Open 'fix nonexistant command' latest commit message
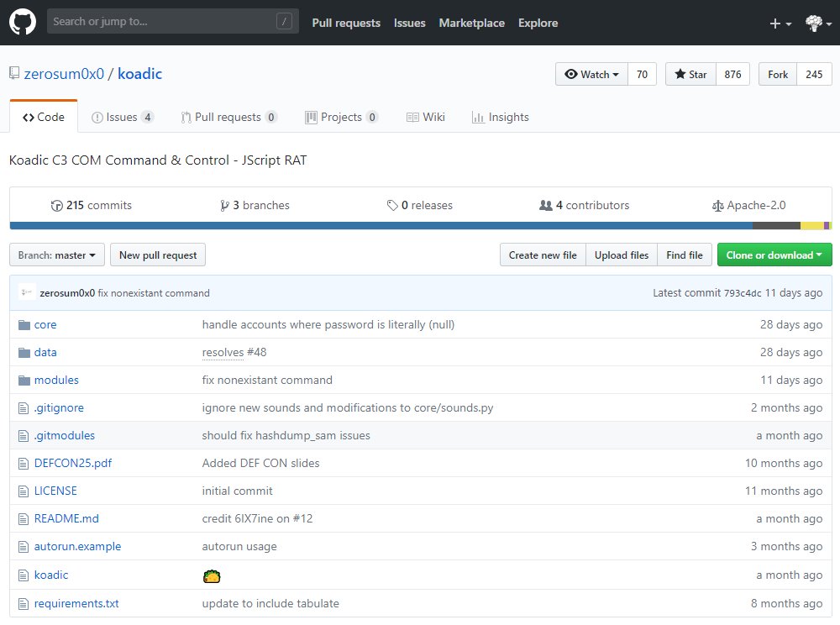 point(154,293)
